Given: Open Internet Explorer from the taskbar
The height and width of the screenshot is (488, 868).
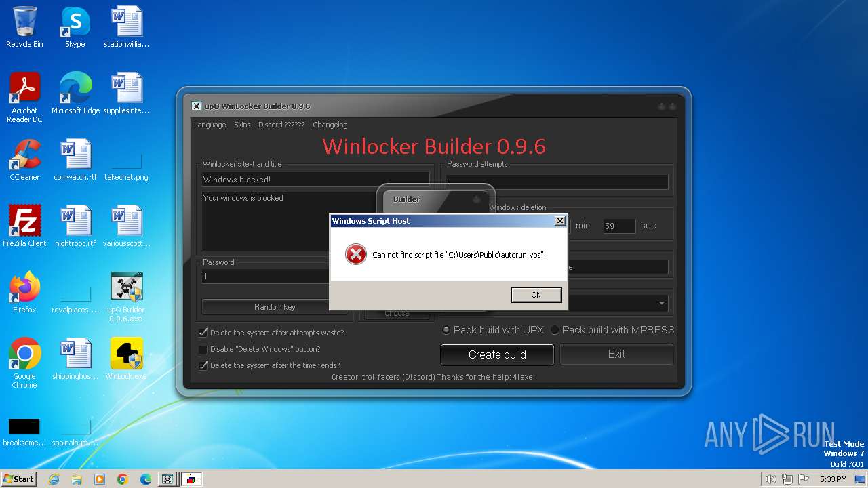Looking at the screenshot, I should [x=54, y=479].
